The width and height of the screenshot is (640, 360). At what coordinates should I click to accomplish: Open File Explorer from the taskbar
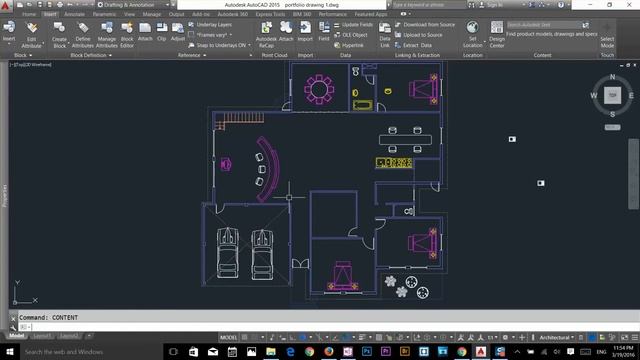271,351
